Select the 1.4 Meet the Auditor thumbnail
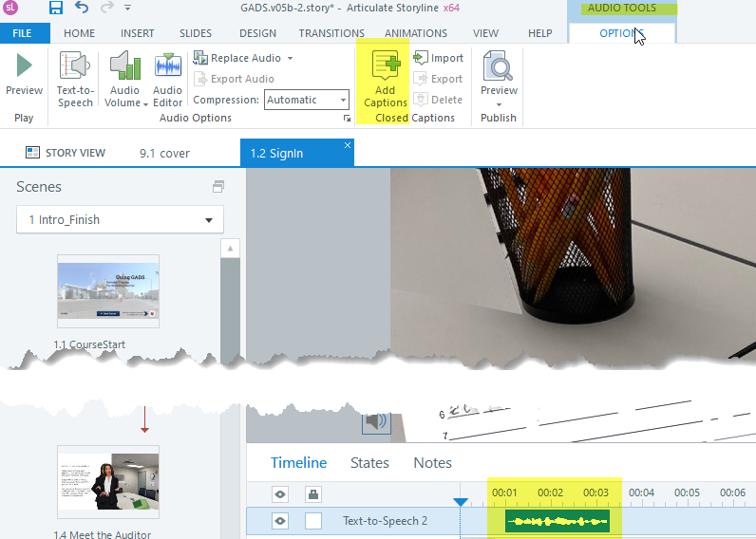Screen dimensions: 756x539 pos(108,482)
